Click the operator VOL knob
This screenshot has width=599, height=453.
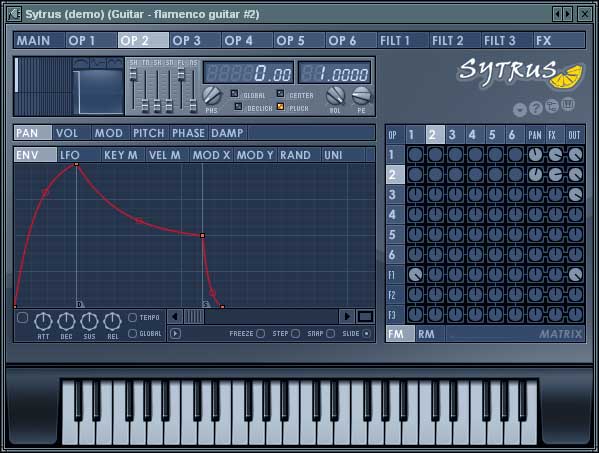coord(335,95)
